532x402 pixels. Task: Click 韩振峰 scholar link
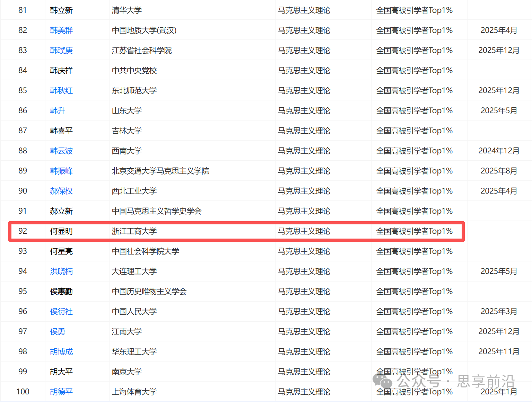pyautogui.click(x=61, y=171)
